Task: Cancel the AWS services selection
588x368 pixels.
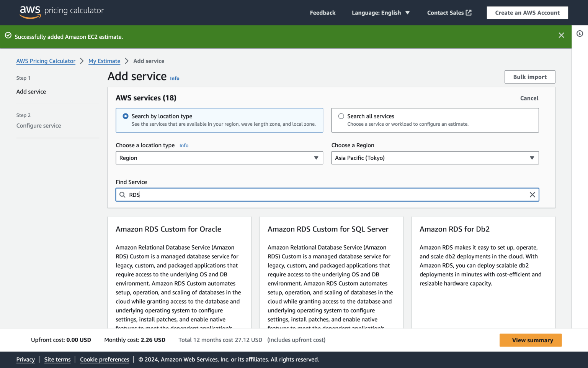Action: (529, 98)
